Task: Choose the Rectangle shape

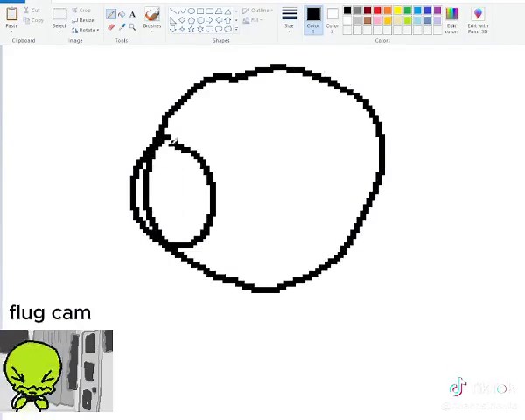Action: (x=200, y=11)
